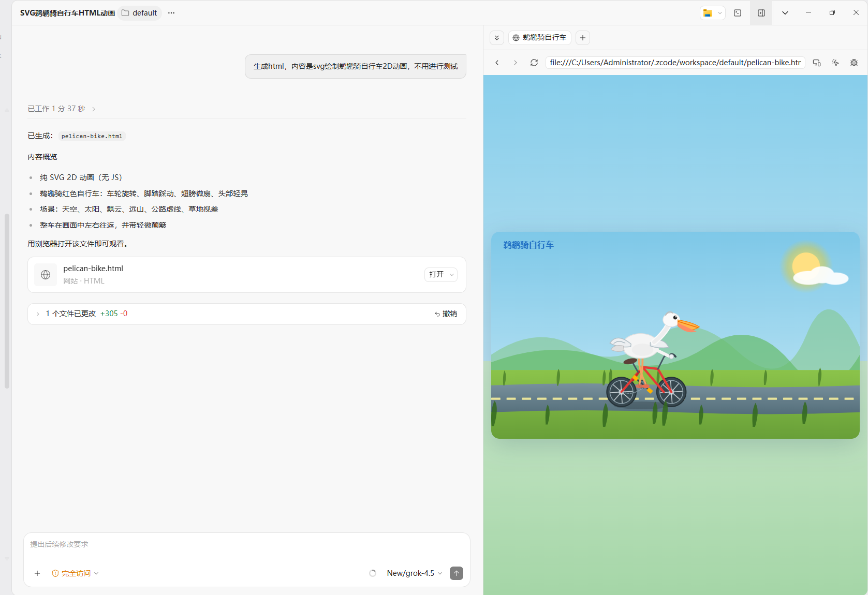
Task: Open the 打开 dropdown for pelican-bike.html
Action: pos(441,274)
